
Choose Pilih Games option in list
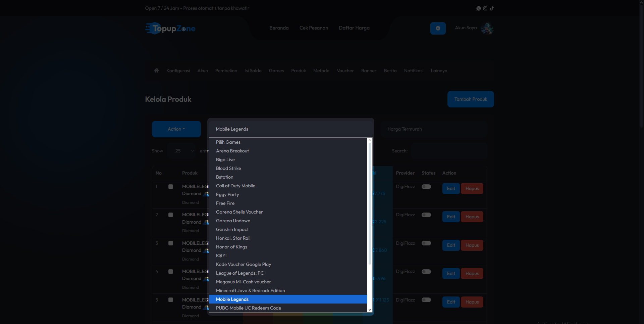[288, 142]
